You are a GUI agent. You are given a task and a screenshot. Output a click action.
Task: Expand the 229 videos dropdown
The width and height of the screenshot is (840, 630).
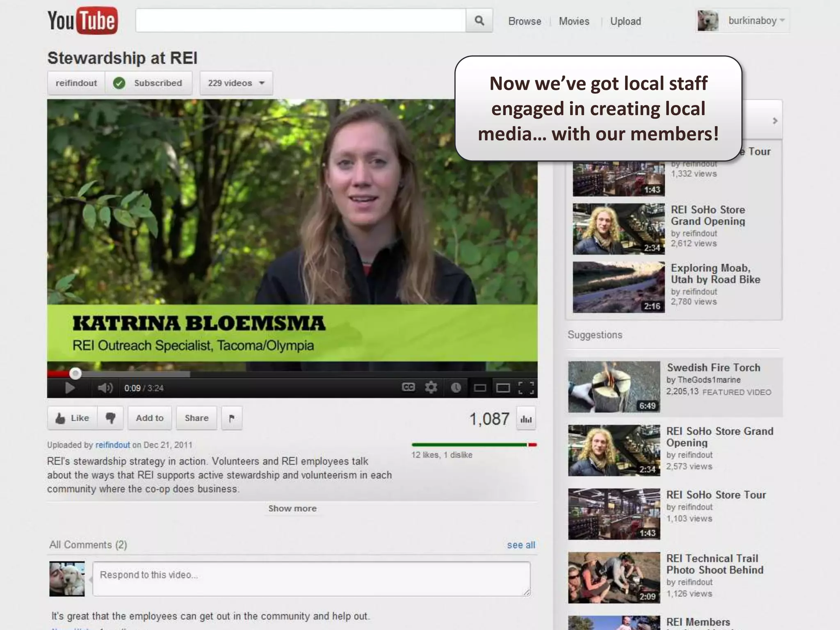(x=236, y=83)
